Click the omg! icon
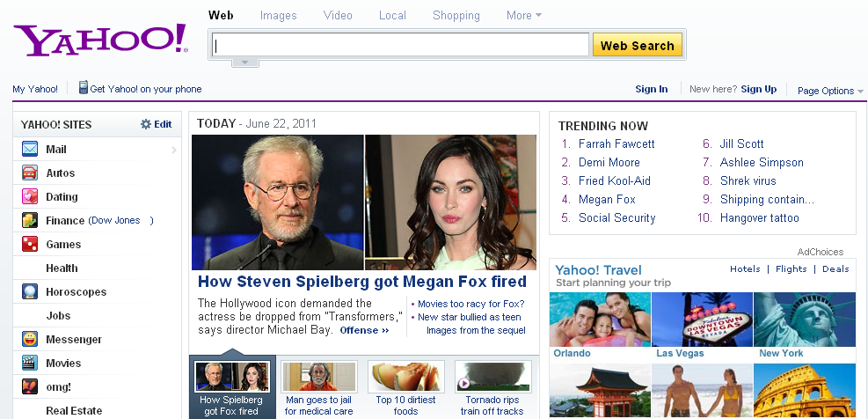The width and height of the screenshot is (868, 419). pyautogui.click(x=30, y=386)
